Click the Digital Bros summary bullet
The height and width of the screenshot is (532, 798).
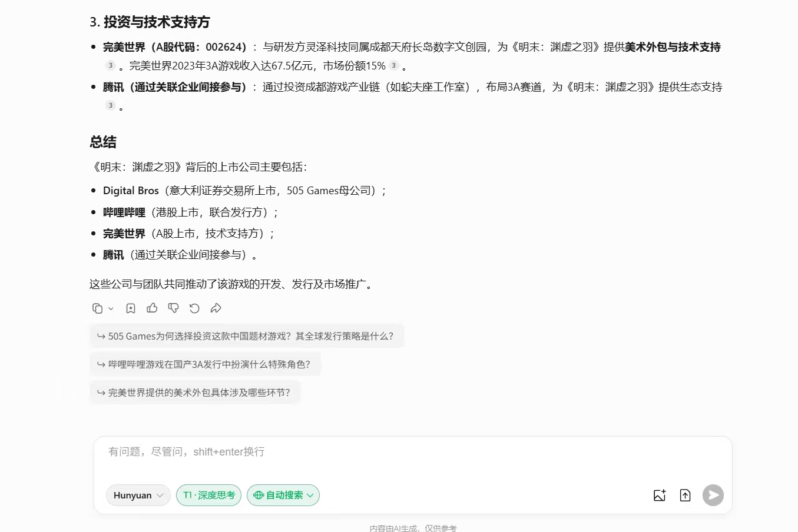point(244,191)
